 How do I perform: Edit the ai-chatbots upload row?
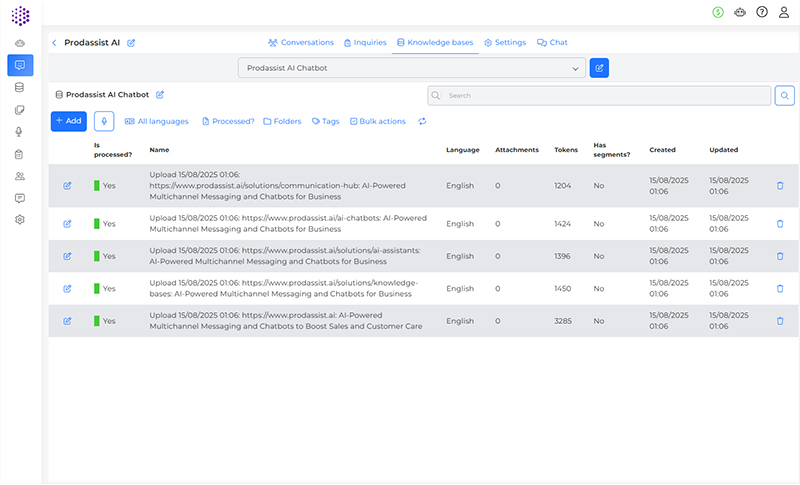point(67,224)
